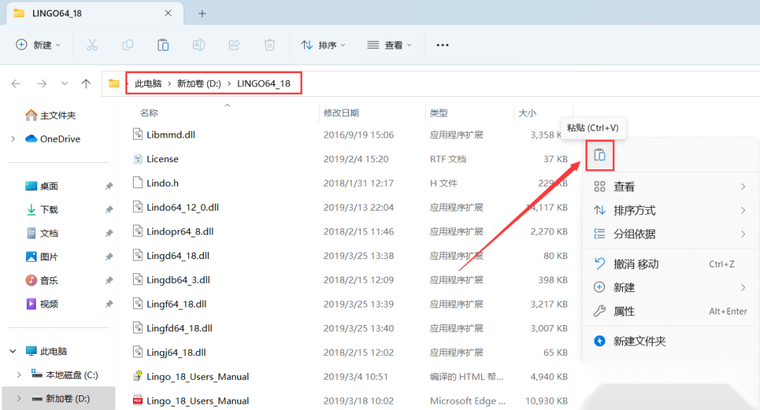Click the Paste icon in context menu
760x410 pixels.
[600, 155]
